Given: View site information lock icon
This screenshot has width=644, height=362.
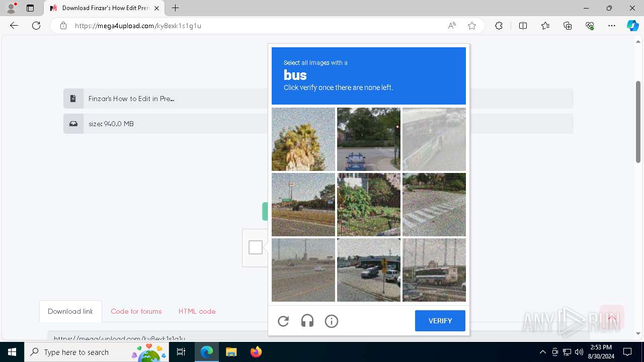Looking at the screenshot, I should click(63, 26).
